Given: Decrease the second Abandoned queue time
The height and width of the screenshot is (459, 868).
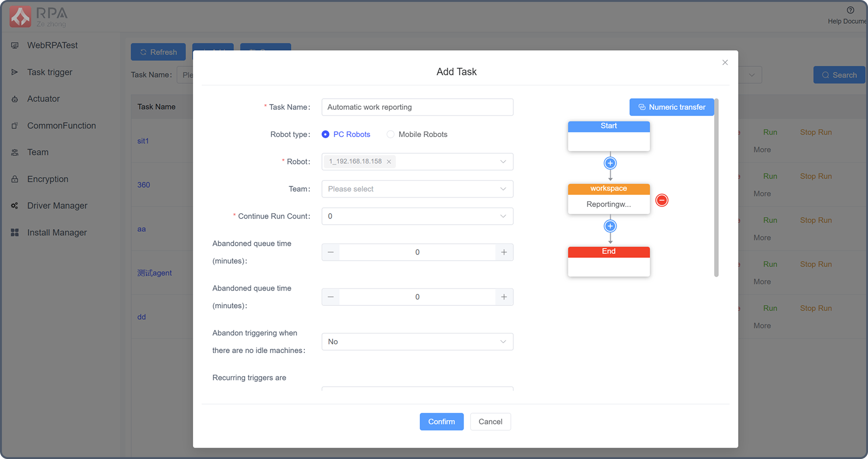Looking at the screenshot, I should (331, 297).
